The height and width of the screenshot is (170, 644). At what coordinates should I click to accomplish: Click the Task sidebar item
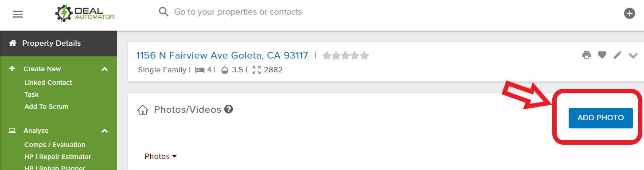[31, 95]
